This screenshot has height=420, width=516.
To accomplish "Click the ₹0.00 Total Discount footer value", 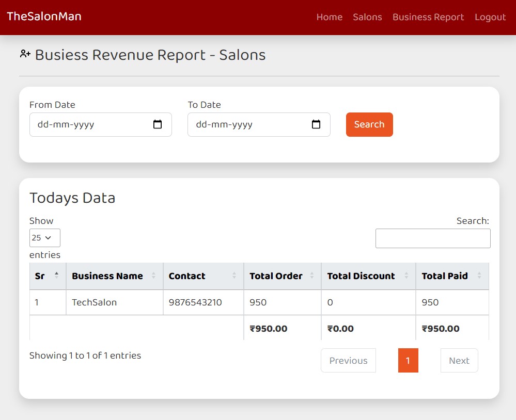I will pos(340,329).
